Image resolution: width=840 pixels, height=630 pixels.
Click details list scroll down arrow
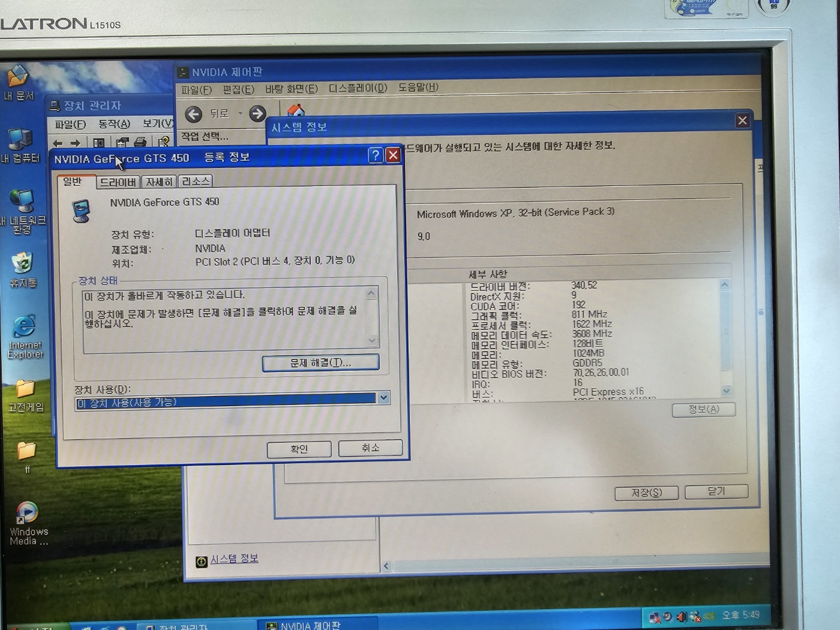[x=726, y=391]
